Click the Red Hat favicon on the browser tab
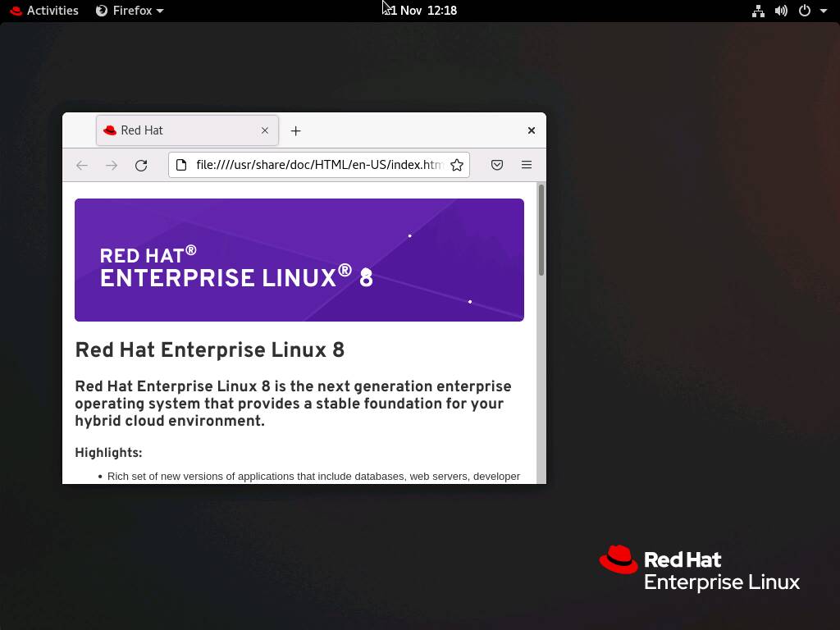Image resolution: width=840 pixels, height=630 pixels. tap(108, 130)
